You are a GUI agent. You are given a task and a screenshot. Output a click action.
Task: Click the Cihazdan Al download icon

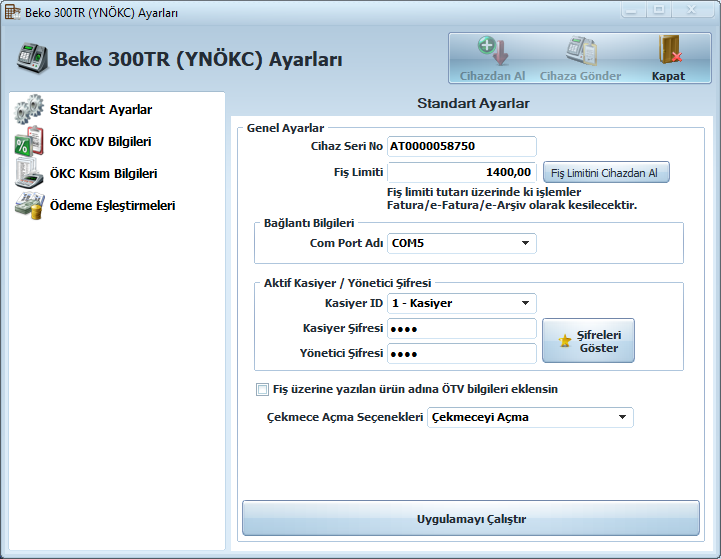(x=492, y=50)
